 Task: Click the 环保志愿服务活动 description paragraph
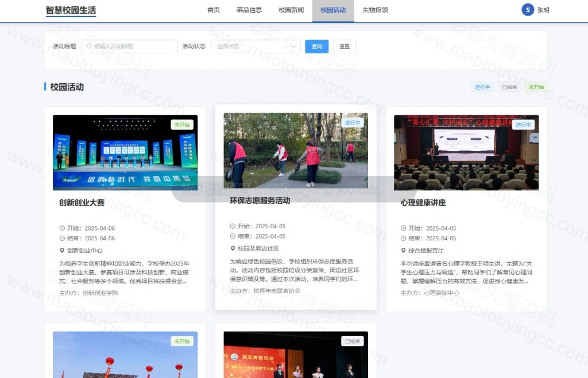[295, 270]
